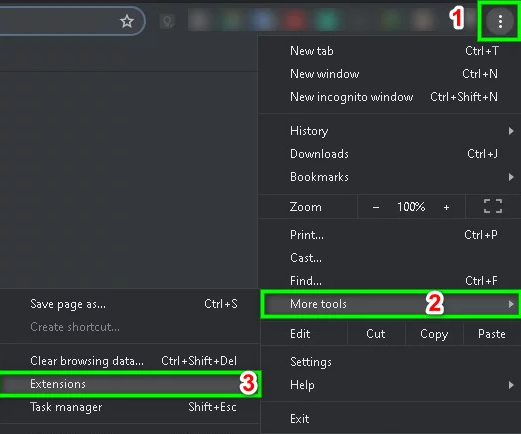Click the three-dot Chrome menu button

pos(500,22)
